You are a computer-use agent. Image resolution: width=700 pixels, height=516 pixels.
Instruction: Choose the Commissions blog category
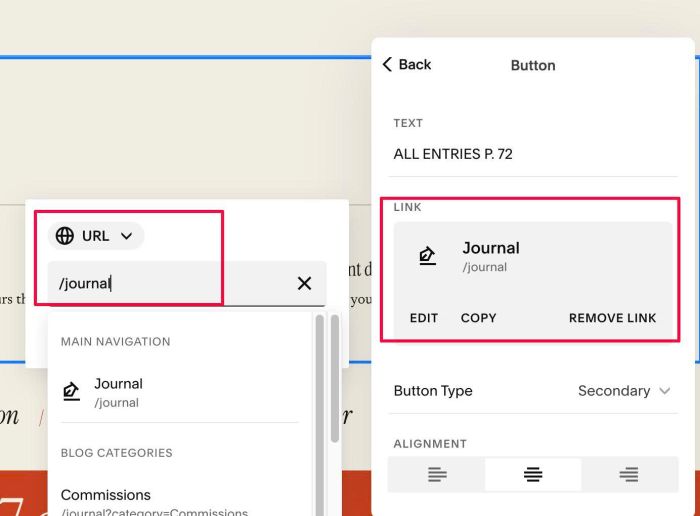click(179, 502)
